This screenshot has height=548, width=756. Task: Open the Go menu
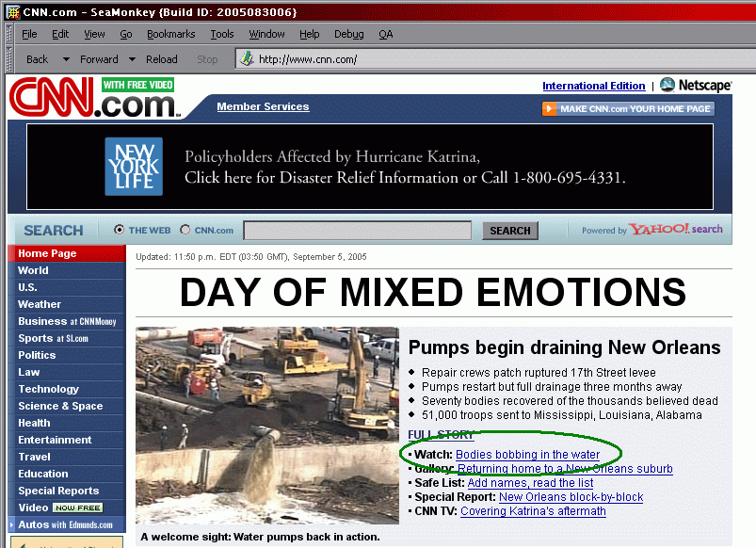pos(126,34)
